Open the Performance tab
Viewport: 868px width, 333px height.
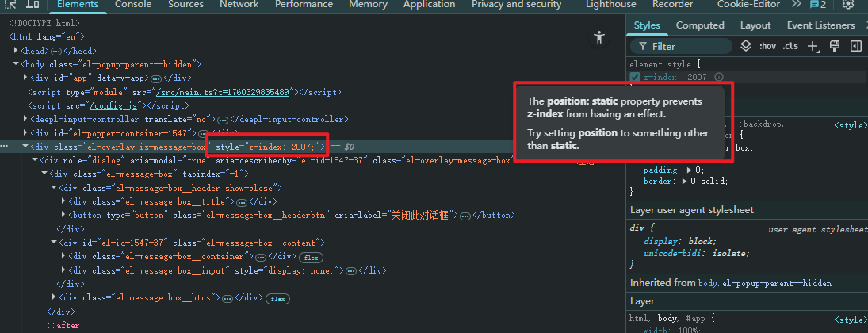(304, 5)
